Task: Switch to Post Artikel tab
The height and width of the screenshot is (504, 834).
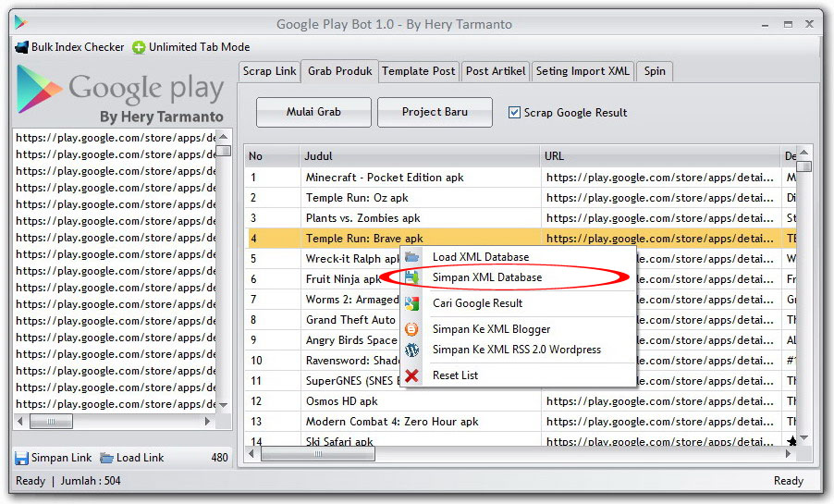Action: pos(496,71)
